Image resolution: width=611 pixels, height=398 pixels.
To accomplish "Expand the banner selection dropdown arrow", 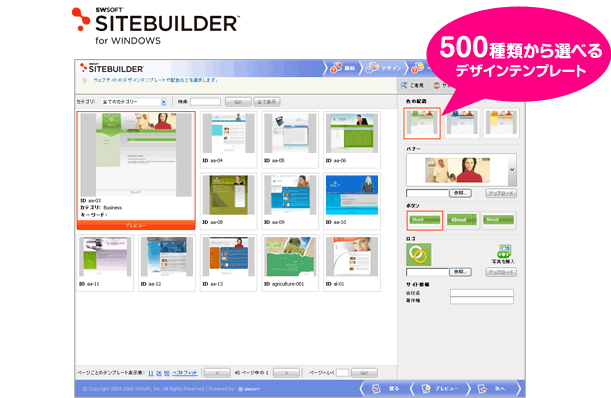I will coord(512,170).
